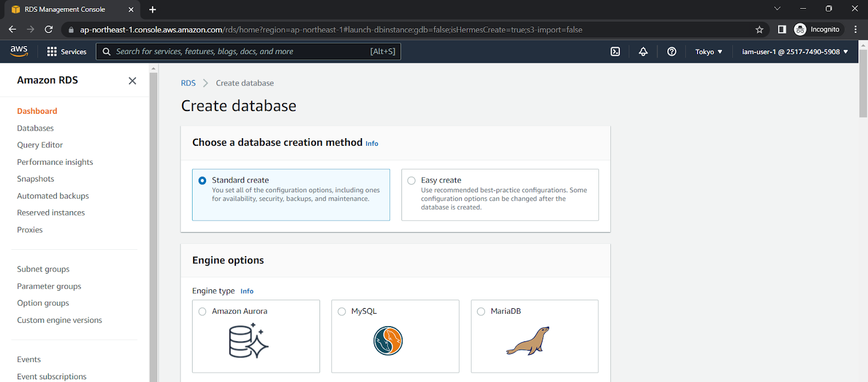868x382 pixels.
Task: Go to Databases in sidebar
Action: pyautogui.click(x=35, y=128)
